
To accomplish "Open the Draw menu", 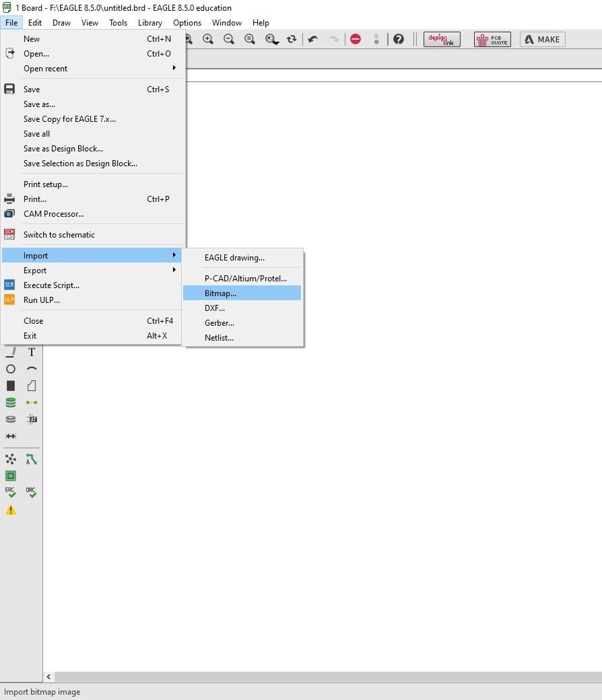I will pyautogui.click(x=62, y=23).
